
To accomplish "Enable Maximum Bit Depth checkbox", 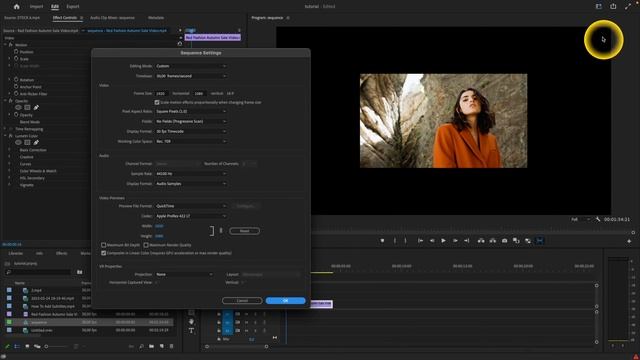I will [x=104, y=245].
